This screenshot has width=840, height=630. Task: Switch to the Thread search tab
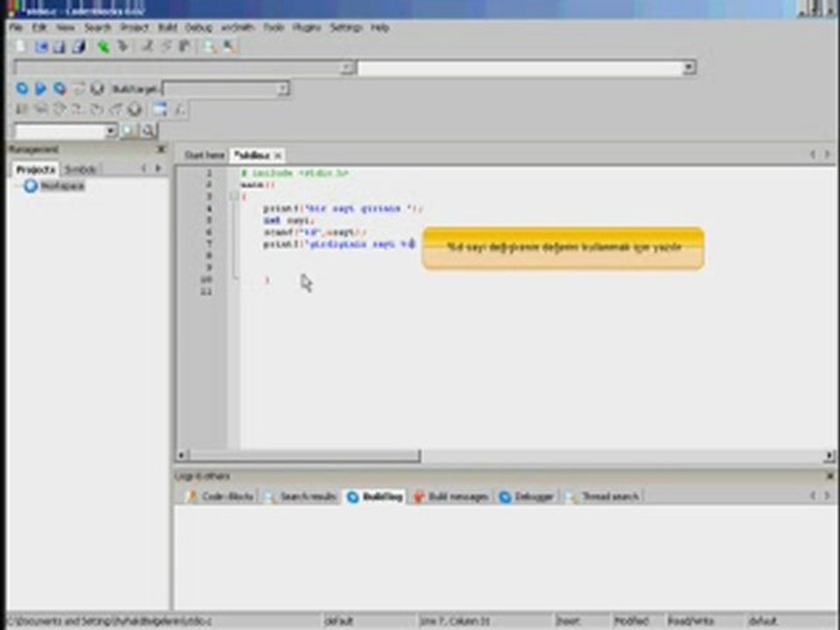point(602,497)
